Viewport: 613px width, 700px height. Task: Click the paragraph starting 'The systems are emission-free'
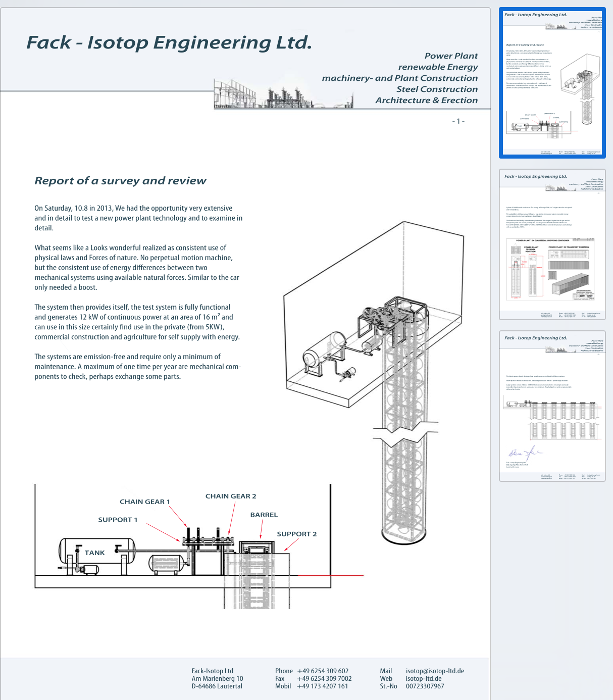click(x=138, y=367)
